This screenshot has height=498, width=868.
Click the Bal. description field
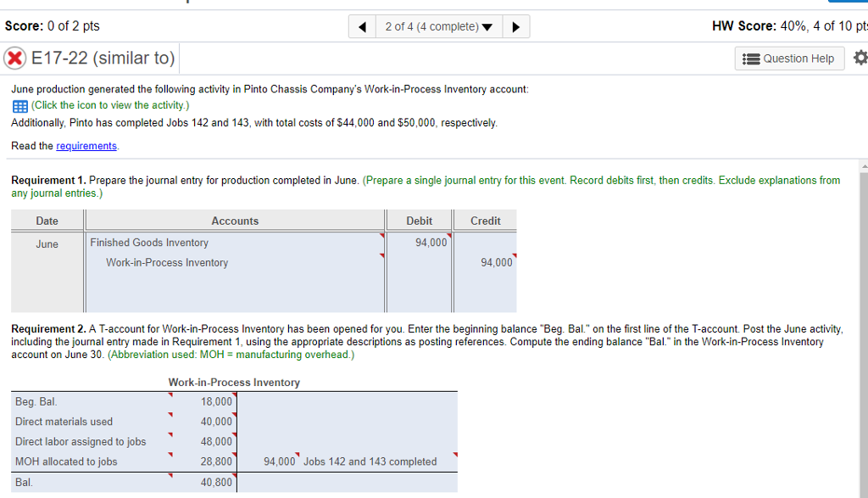tap(92, 483)
